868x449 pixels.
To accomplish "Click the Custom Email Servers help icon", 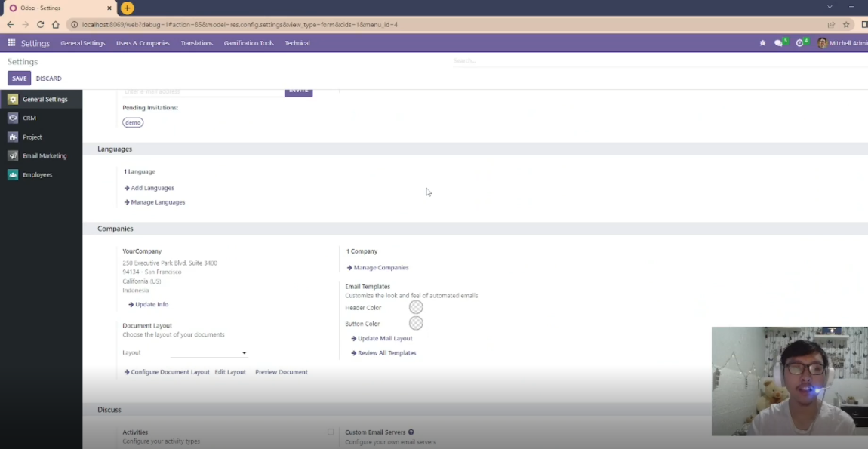I will [411, 432].
